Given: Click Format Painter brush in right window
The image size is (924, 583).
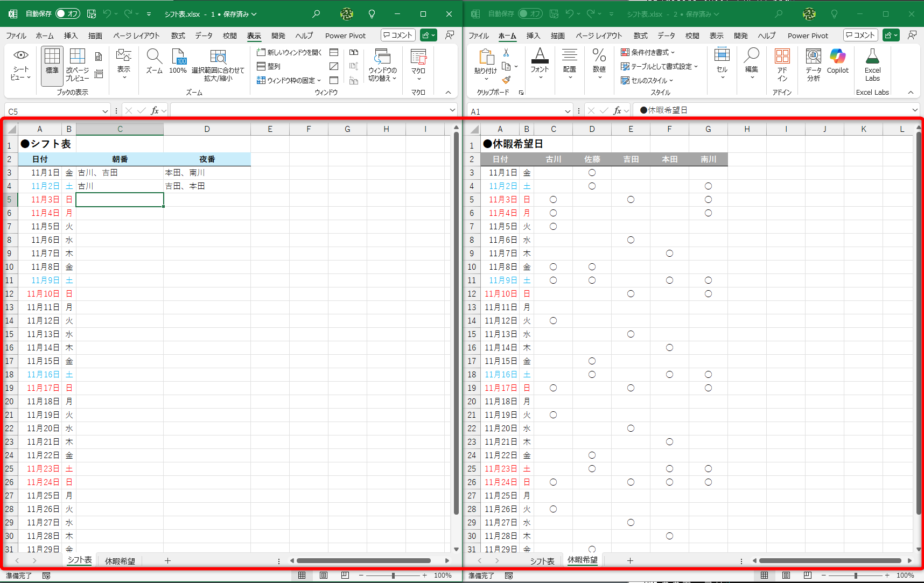Looking at the screenshot, I should point(506,80).
